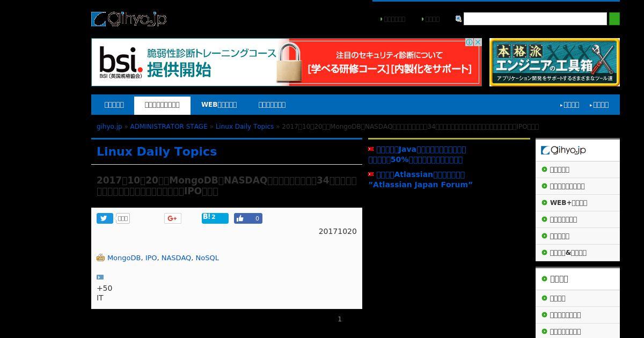Open the Atlassian Japan Forum headline link
This screenshot has height=338, width=644.
[420, 179]
